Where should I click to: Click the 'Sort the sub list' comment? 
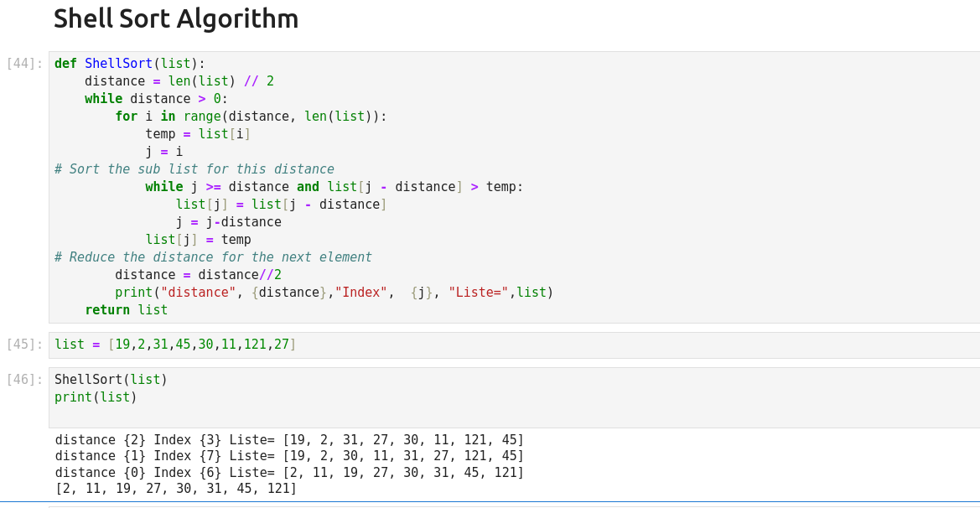tap(194, 169)
